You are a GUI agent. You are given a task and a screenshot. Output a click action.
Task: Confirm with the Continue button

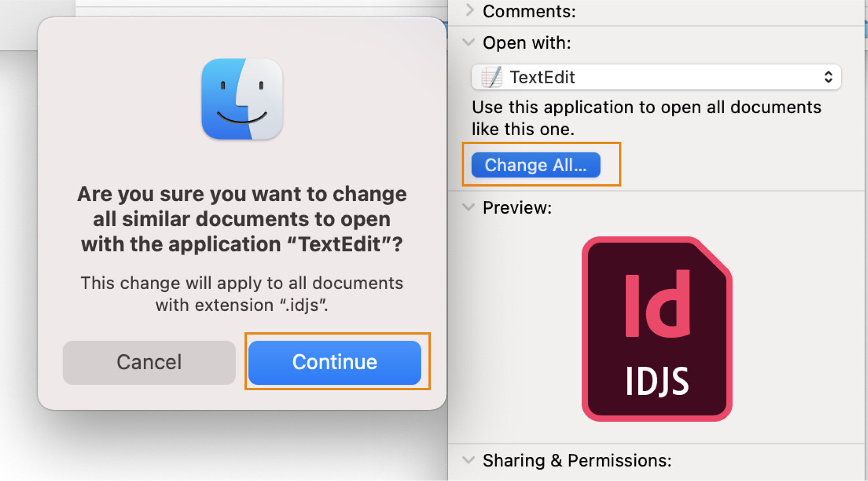tap(335, 362)
